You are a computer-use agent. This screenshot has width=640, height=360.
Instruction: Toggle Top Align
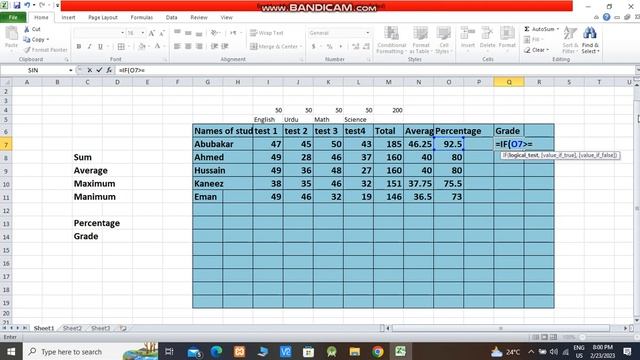177,33
